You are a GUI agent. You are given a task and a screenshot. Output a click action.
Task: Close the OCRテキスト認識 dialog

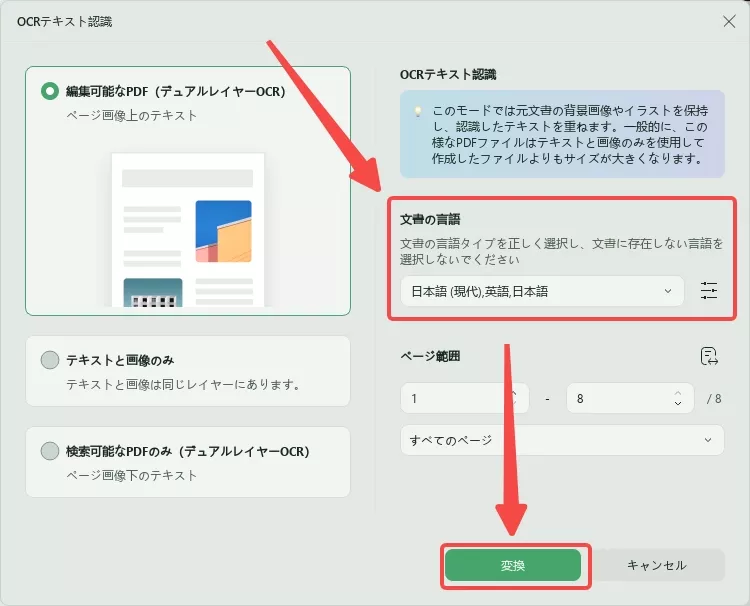click(729, 22)
